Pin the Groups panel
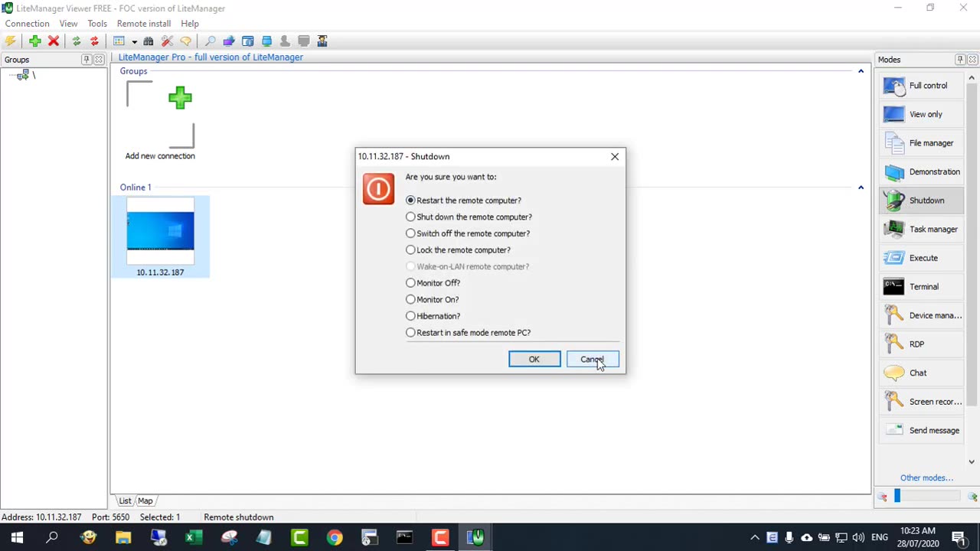Viewport: 980px width, 551px height. pyautogui.click(x=86, y=60)
